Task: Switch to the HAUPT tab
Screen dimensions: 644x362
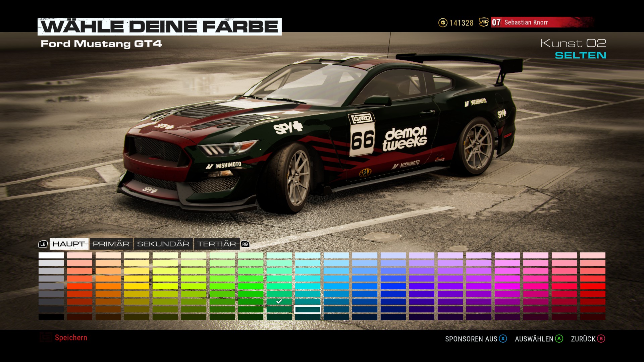Action: click(x=69, y=244)
